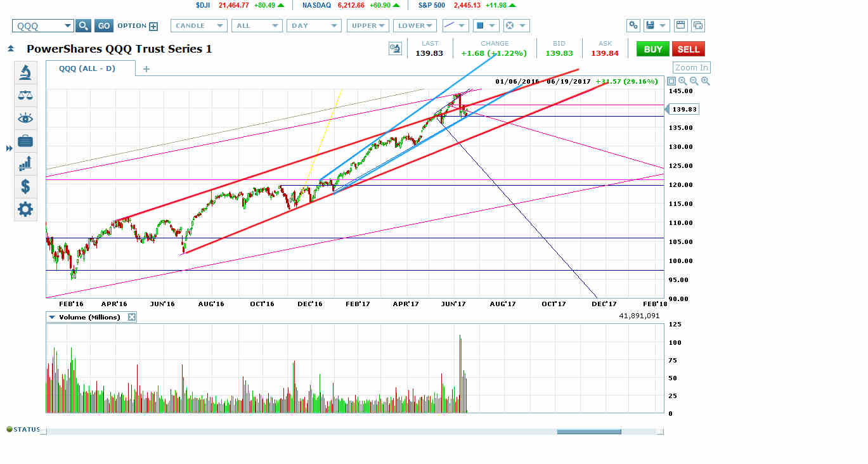
Task: Open the ALL time range dropdown
Action: [x=257, y=25]
